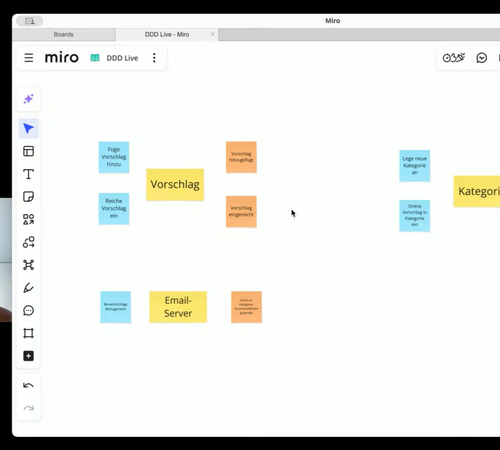
Task: Undo the last action
Action: coord(29,385)
